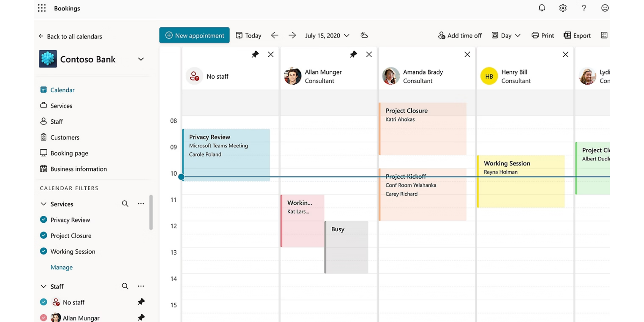Click the Bookings app title
Image resolution: width=644 pixels, height=322 pixels.
pyautogui.click(x=67, y=8)
